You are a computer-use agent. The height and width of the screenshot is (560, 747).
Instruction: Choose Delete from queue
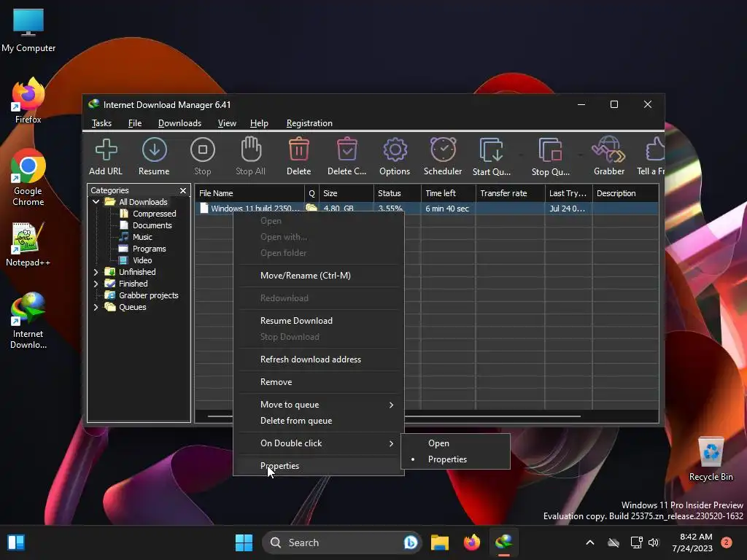pyautogui.click(x=318, y=421)
